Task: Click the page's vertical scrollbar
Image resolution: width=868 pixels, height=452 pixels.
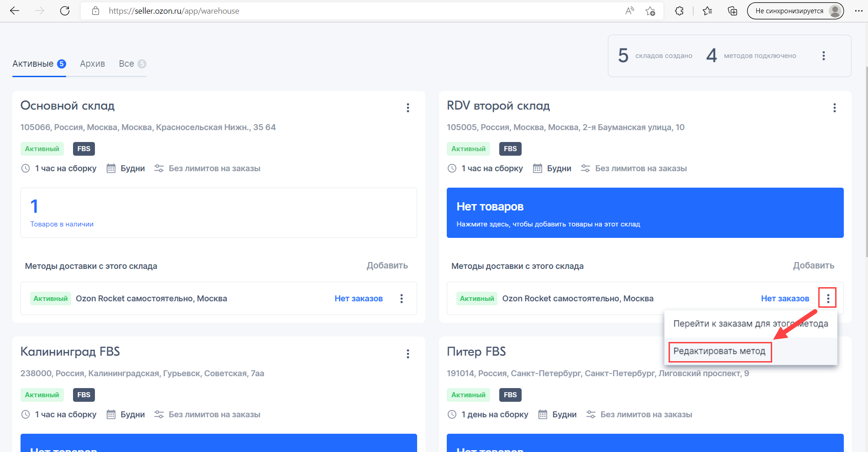Action: point(866,162)
